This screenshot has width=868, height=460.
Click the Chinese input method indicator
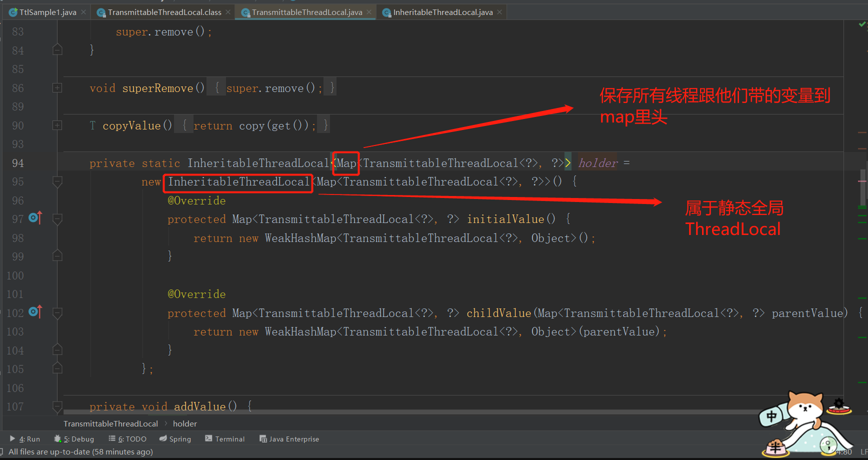pos(771,416)
